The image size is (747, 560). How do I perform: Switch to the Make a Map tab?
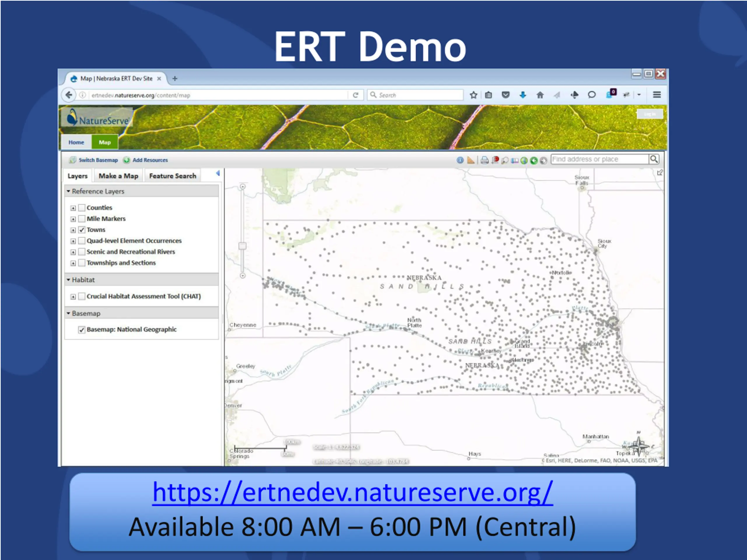(118, 176)
